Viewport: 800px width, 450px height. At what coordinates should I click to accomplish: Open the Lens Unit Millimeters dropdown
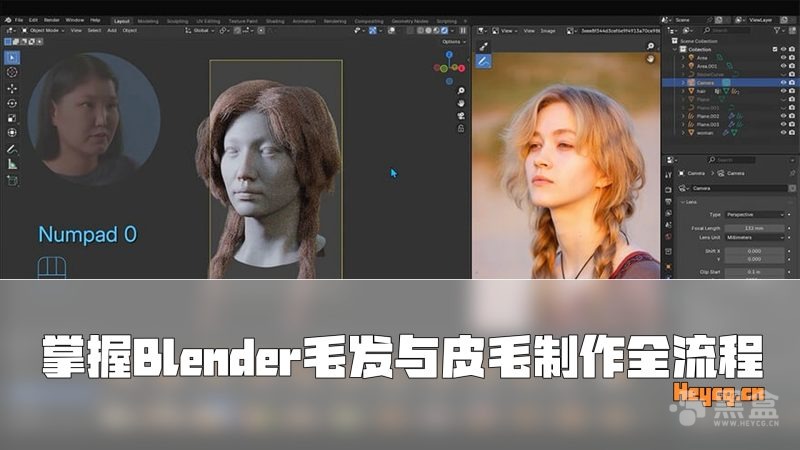(755, 238)
